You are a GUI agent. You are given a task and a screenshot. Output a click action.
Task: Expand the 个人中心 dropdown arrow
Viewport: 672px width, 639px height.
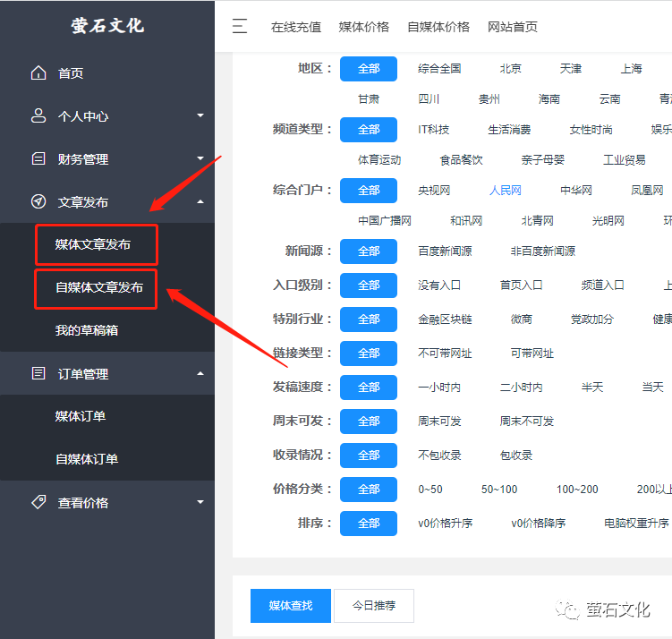200,115
